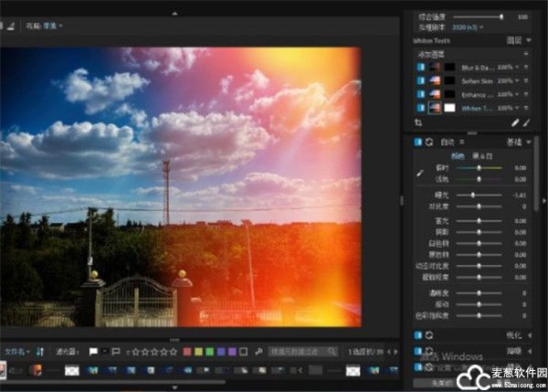This screenshot has height=392, width=548.
Task: Toggle visibility of the Blur & Da... layer
Action: [x=420, y=67]
